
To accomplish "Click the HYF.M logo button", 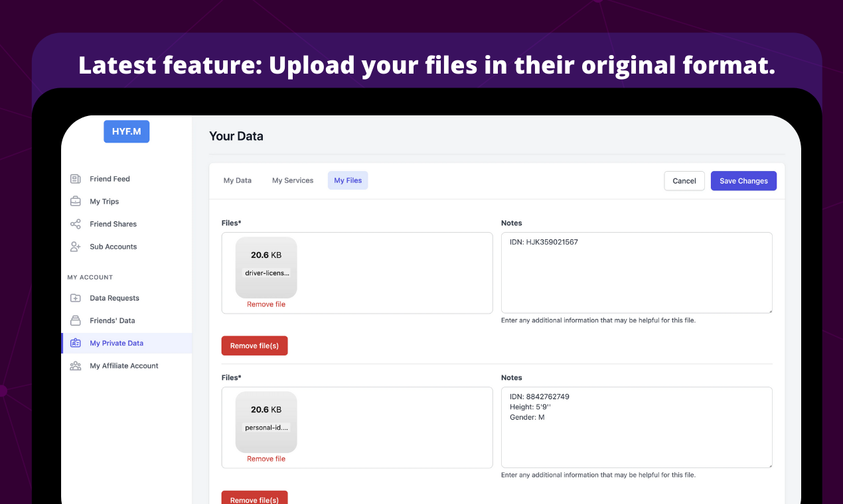I will (126, 131).
